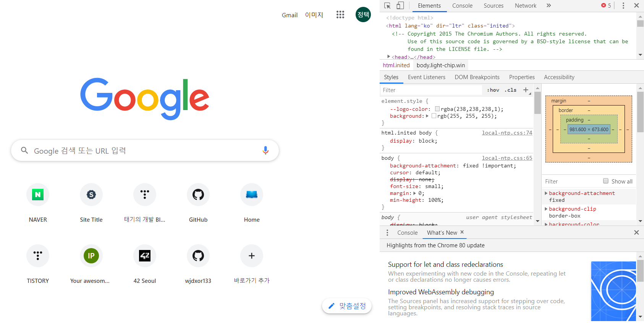Image resolution: width=644 pixels, height=323 pixels.
Task: Toggle .cls element classes panel
Action: [x=510, y=90]
